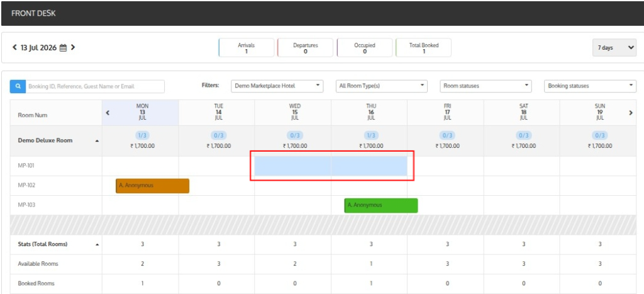Click the Total Booked summary card
The width and height of the screenshot is (644, 294).
coord(423,48)
